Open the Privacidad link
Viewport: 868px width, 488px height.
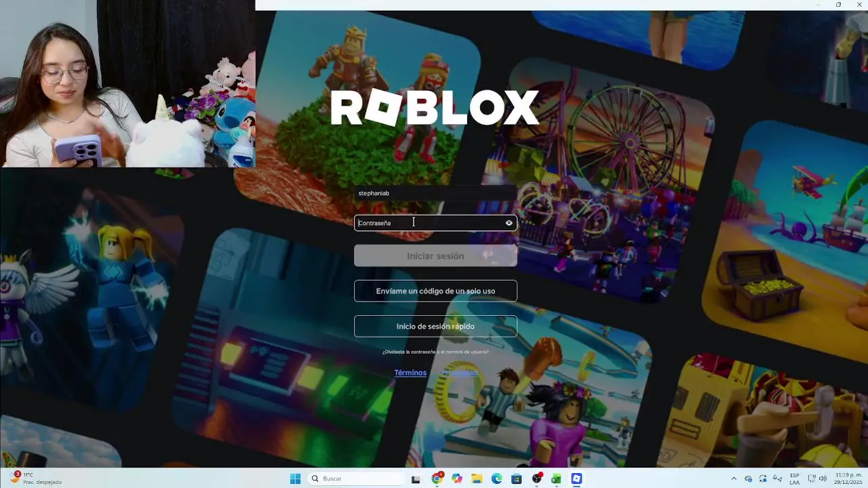click(x=459, y=373)
